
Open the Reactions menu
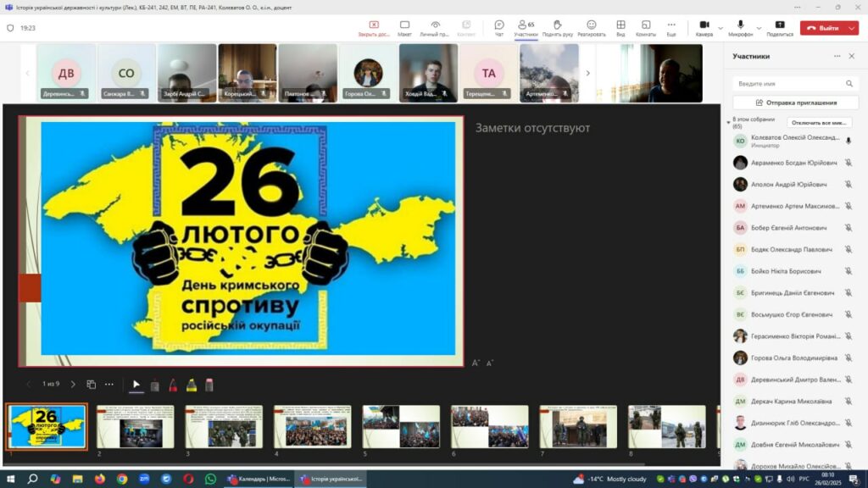[591, 27]
